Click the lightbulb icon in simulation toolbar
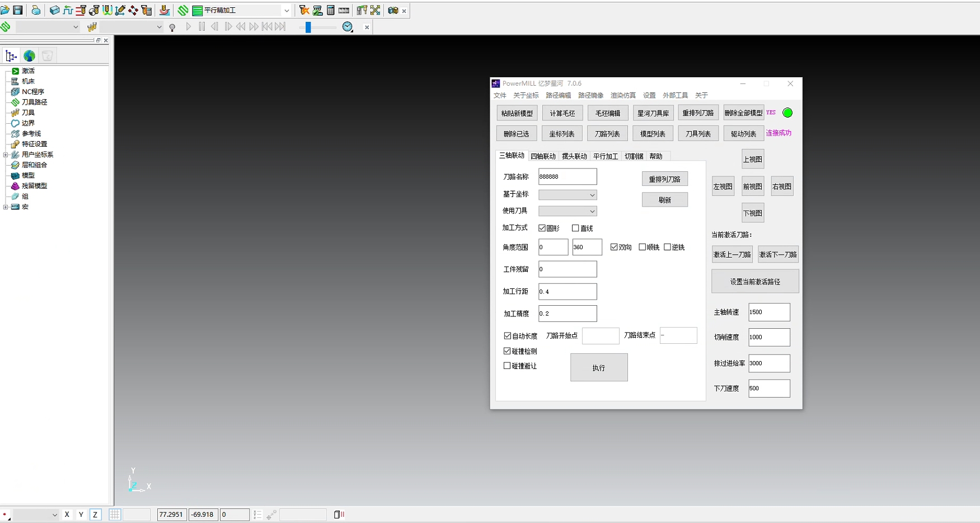Screen dimensions: 980x523 coord(172,27)
